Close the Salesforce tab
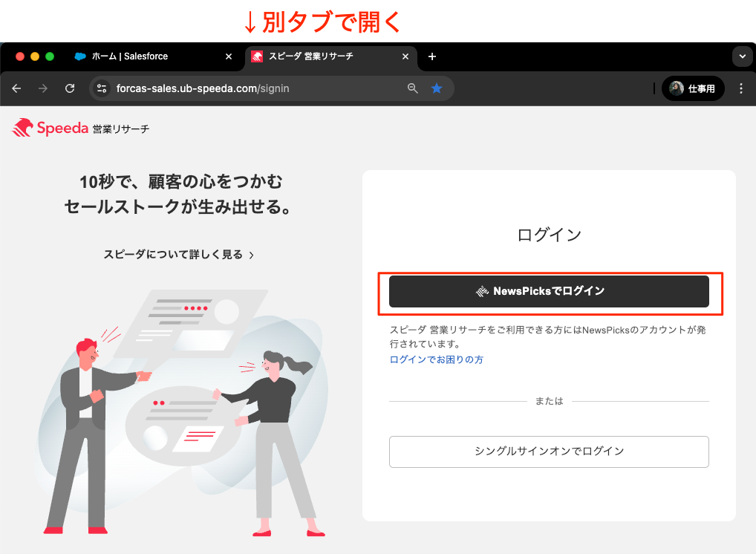Image resolution: width=756 pixels, height=554 pixels. tap(230, 56)
